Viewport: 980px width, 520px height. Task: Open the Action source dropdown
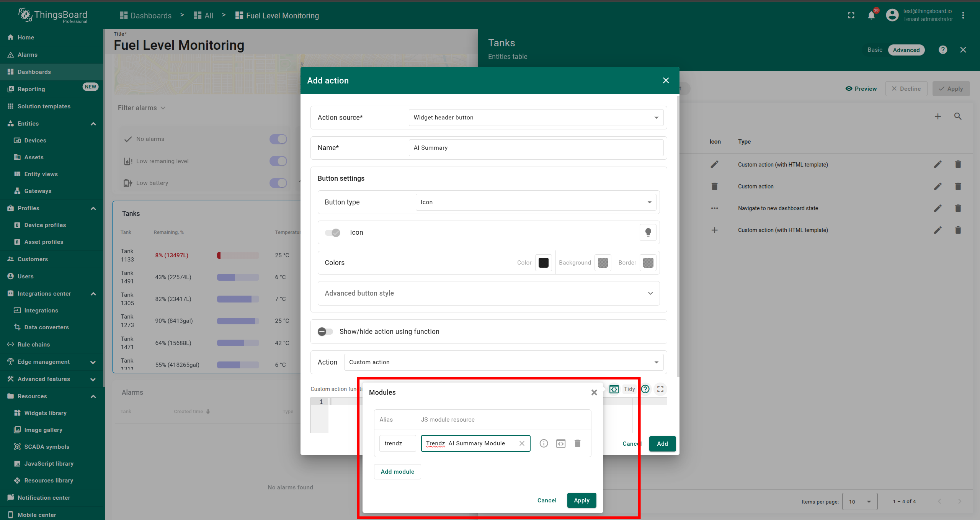(x=536, y=118)
